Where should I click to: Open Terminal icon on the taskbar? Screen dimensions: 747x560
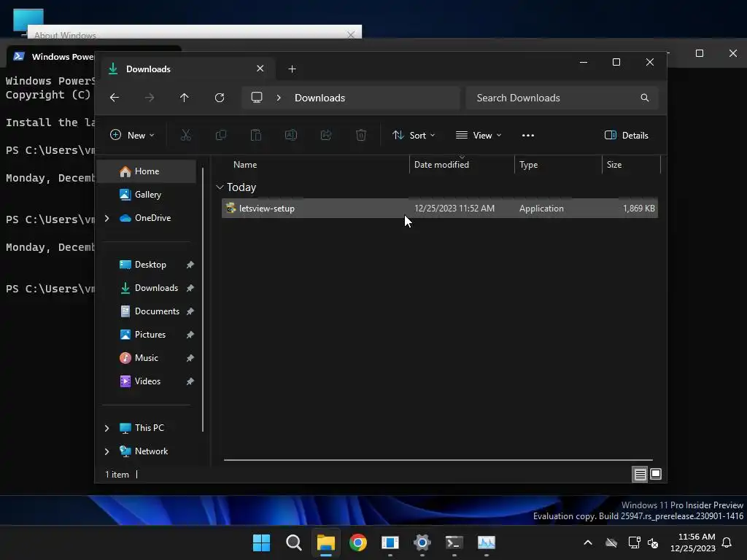pyautogui.click(x=454, y=542)
